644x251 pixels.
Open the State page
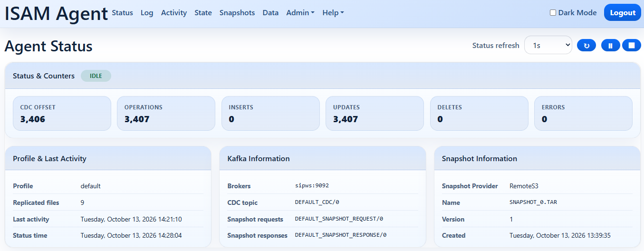point(203,13)
